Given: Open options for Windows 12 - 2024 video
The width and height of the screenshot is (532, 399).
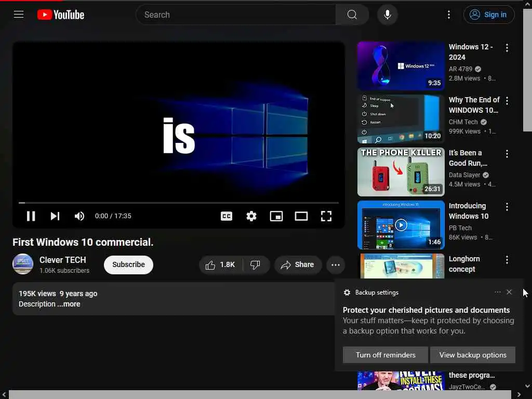Looking at the screenshot, I should (x=507, y=48).
